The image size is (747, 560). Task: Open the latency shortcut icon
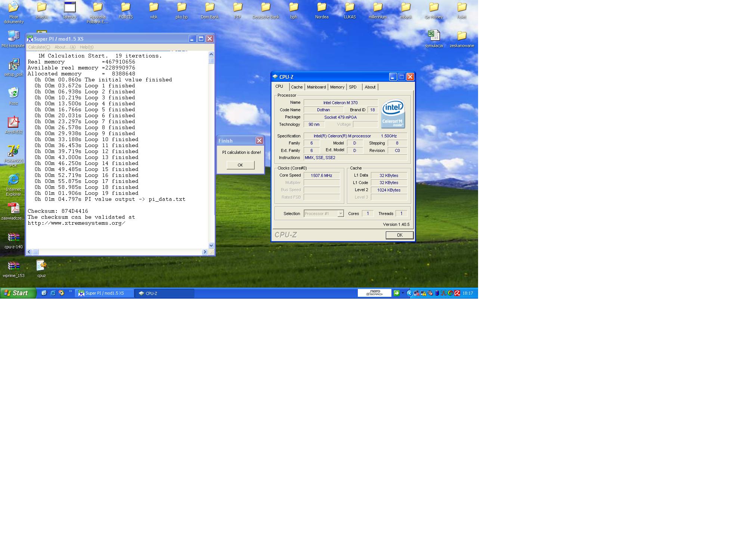(70, 10)
